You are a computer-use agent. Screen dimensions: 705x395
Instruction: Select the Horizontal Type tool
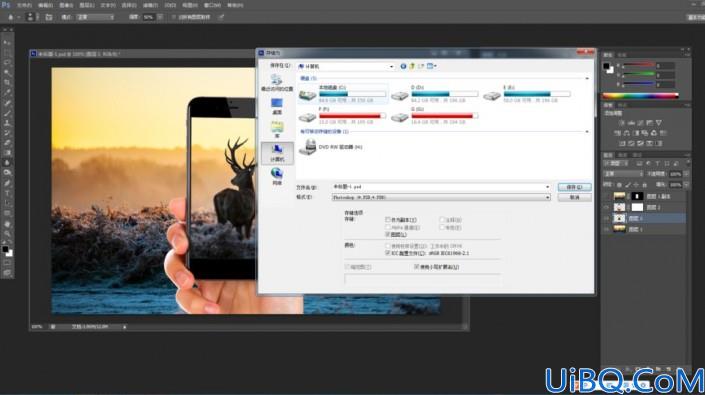7,193
